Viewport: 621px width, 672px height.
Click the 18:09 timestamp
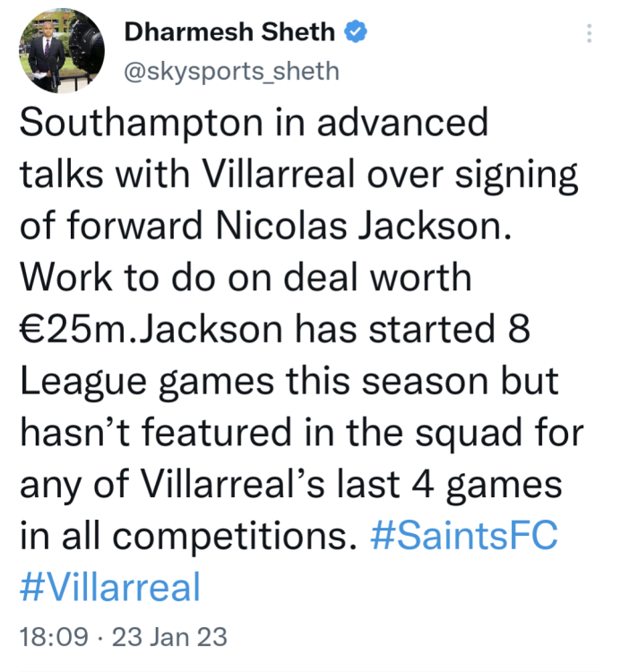[x=53, y=638]
